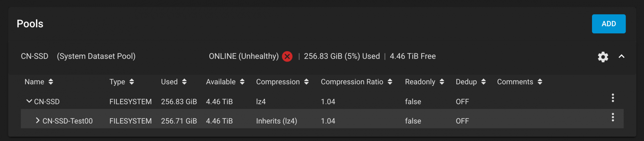Click the ADD pool button
The height and width of the screenshot is (141, 644).
608,24
